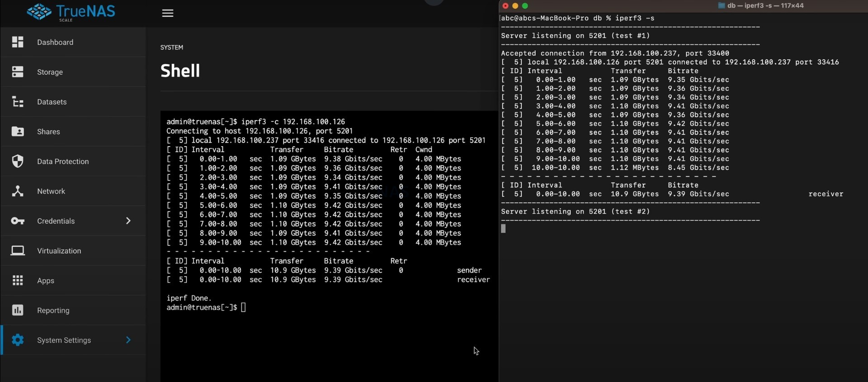868x382 pixels.
Task: Focus the Mac terminal cursor block
Action: (x=504, y=229)
